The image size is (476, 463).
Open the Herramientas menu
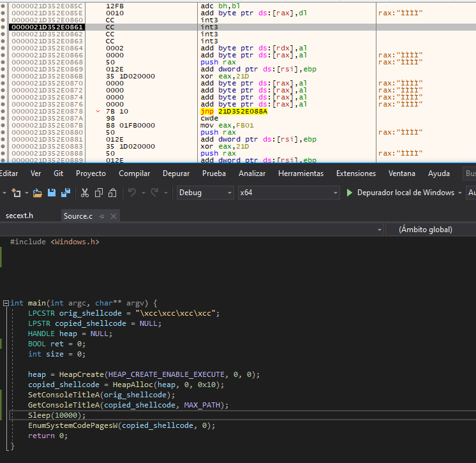click(301, 173)
